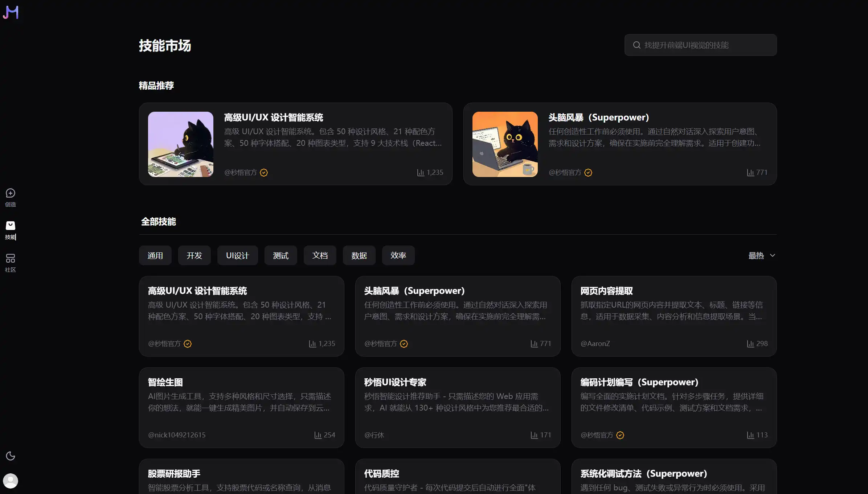Open the 智绘生图 skill card
The image size is (868, 494).
pos(241,408)
